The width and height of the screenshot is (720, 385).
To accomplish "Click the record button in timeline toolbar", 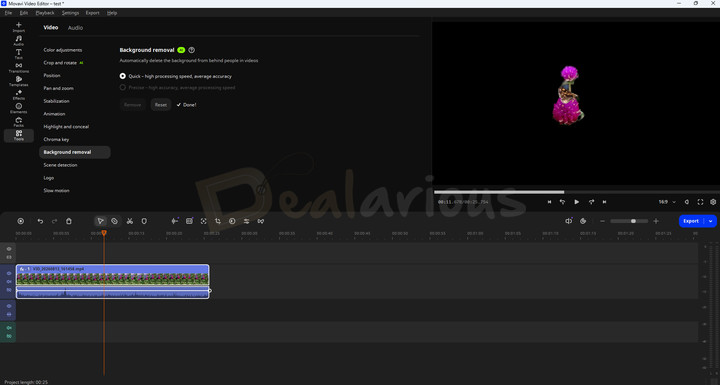I will [x=21, y=221].
